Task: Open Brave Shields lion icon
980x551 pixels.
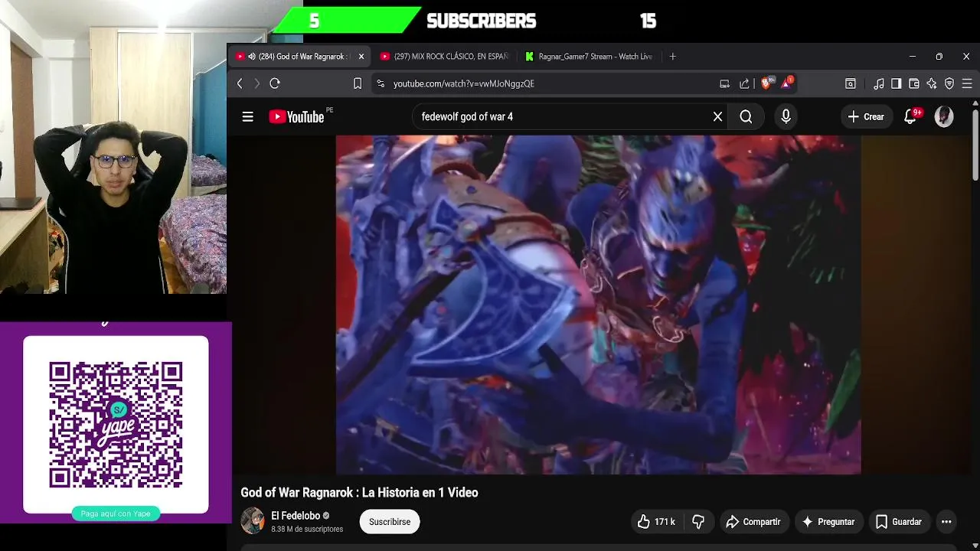Action: pyautogui.click(x=767, y=83)
